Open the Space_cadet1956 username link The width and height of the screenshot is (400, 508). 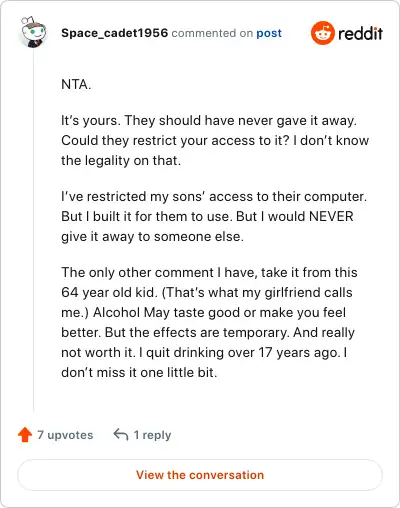pyautogui.click(x=114, y=33)
